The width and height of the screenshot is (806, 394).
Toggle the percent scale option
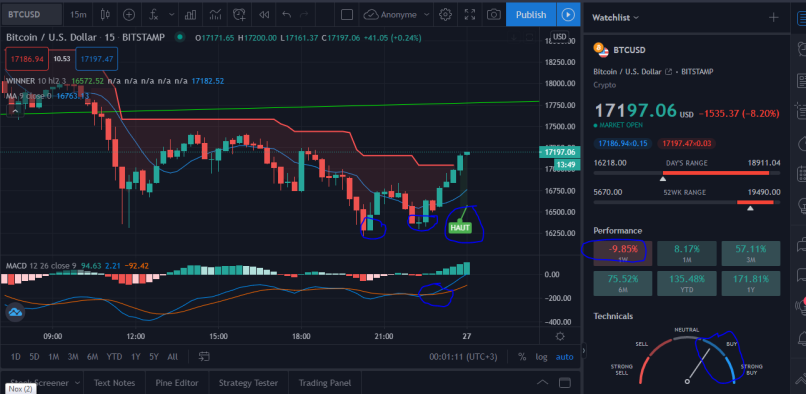pos(522,356)
